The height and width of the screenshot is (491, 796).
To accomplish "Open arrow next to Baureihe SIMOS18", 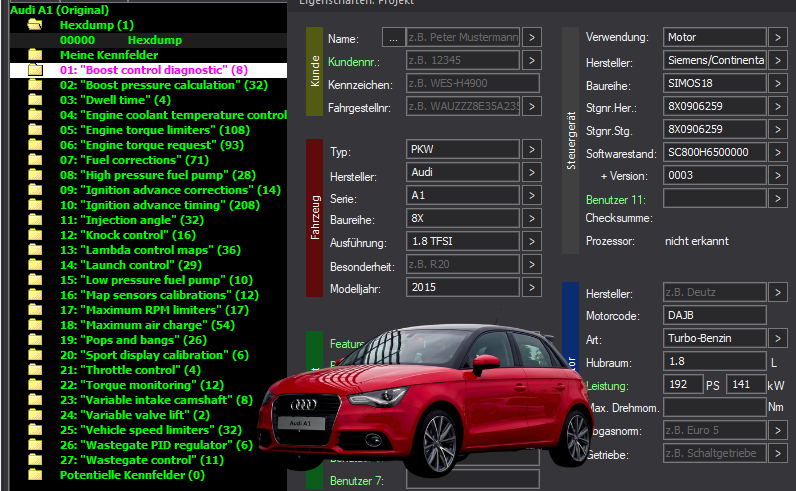I will [x=778, y=83].
